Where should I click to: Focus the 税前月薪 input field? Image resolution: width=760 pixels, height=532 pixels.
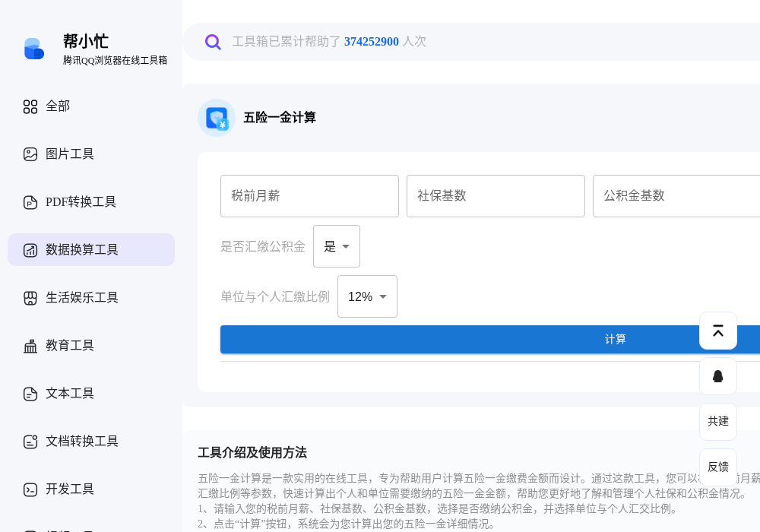click(x=309, y=196)
